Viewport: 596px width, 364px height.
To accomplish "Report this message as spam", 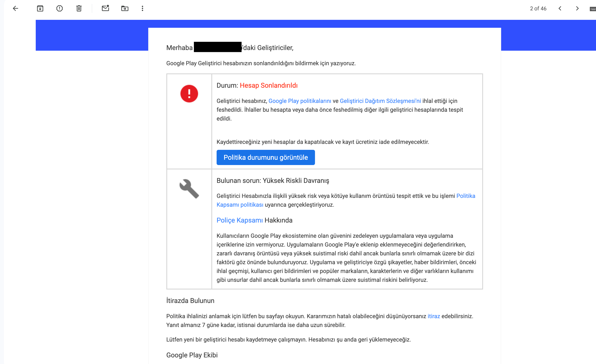I will [60, 8].
